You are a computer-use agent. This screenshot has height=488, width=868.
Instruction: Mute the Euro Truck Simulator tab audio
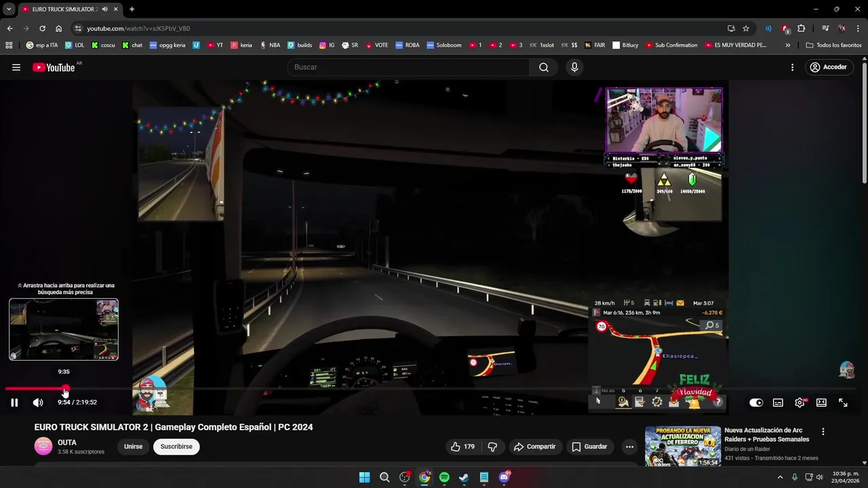[104, 9]
